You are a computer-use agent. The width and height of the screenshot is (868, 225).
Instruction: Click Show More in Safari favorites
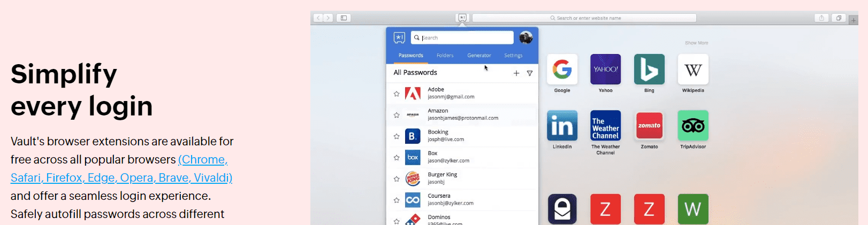696,43
